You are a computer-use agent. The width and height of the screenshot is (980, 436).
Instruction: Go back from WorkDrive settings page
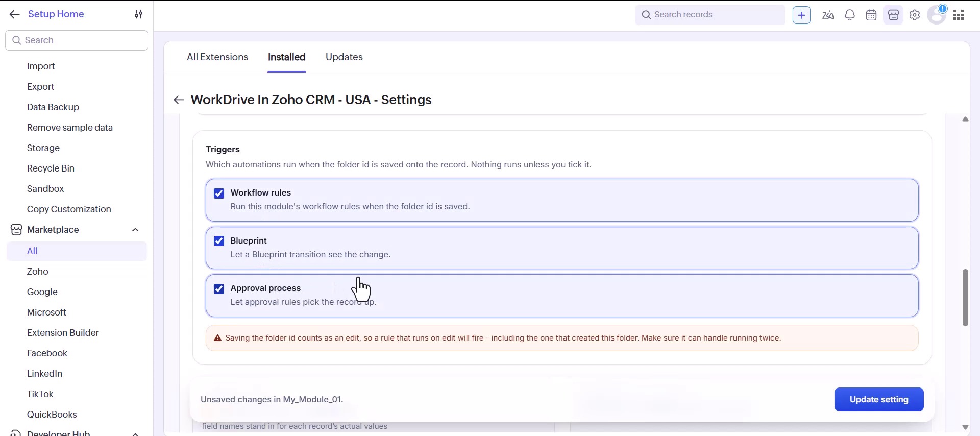pos(178,100)
